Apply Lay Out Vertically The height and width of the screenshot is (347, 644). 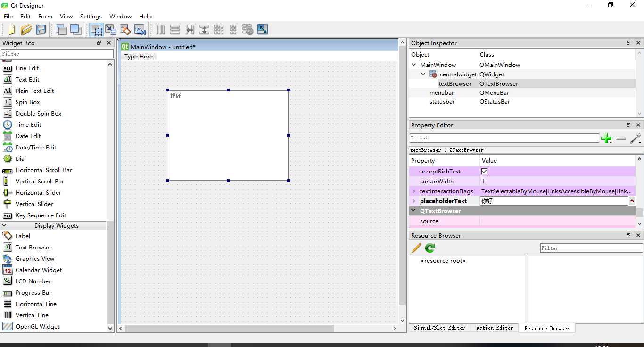point(175,30)
